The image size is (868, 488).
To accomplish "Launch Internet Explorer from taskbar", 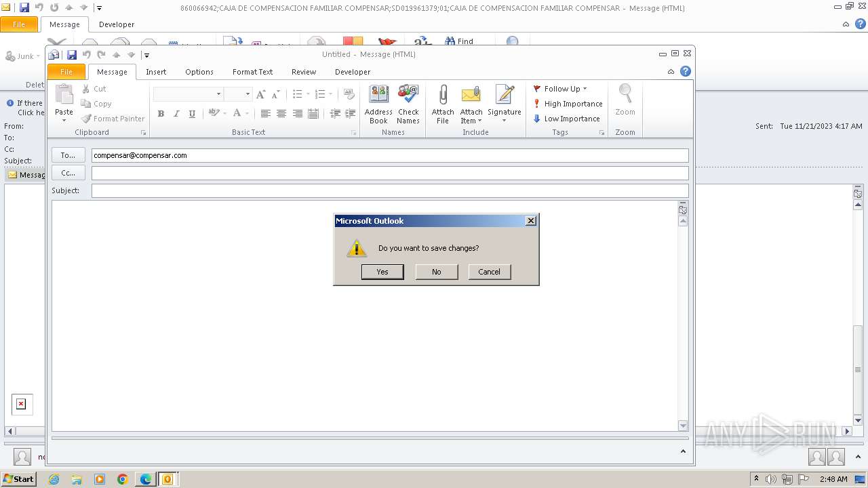I will tap(54, 479).
